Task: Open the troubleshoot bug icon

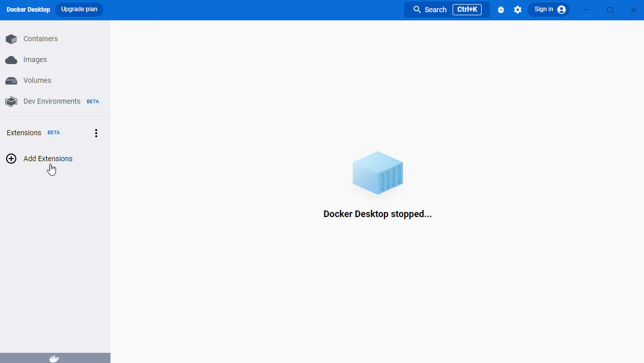Action: (501, 10)
